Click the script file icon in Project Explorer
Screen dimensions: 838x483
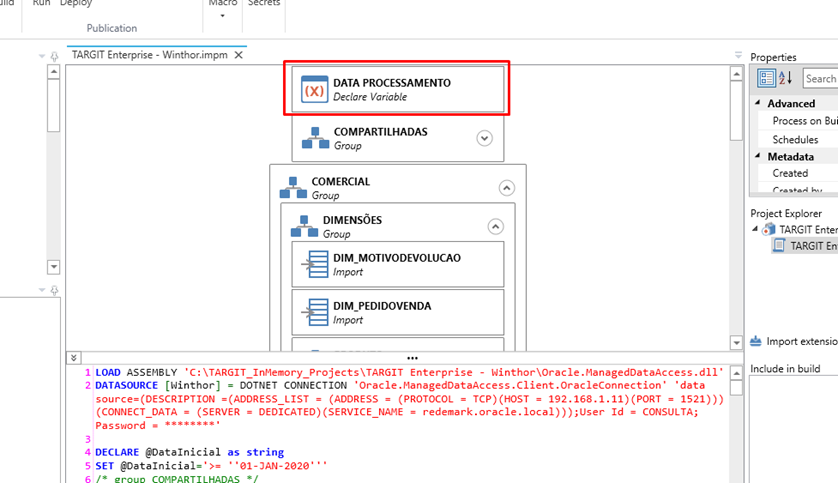(x=779, y=246)
